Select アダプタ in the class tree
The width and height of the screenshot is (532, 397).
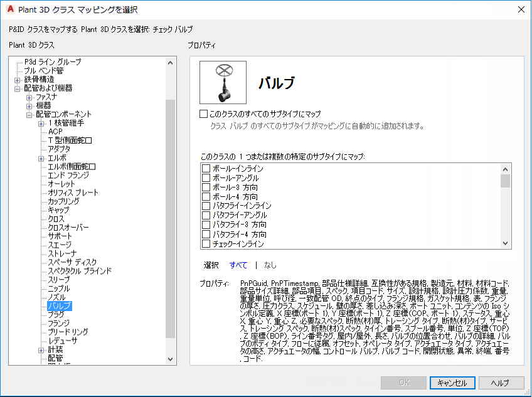coord(59,149)
